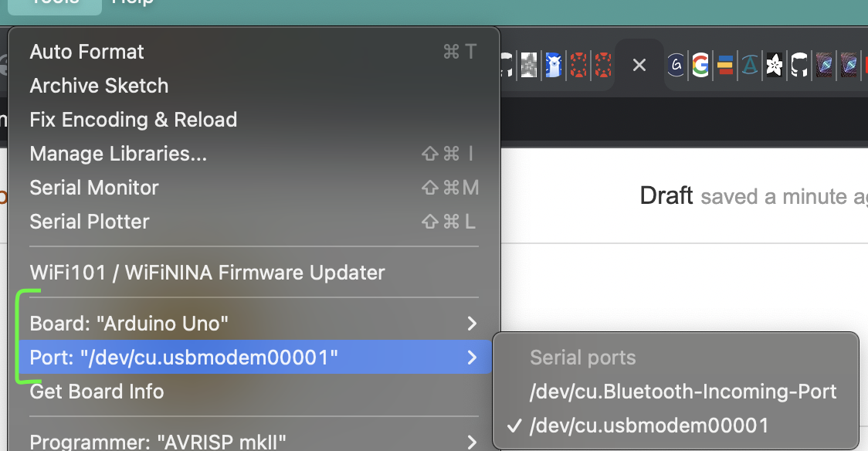Screen dimensions: 868x451
Task: Switch to the teal letter A favicon tab
Action: [749, 66]
